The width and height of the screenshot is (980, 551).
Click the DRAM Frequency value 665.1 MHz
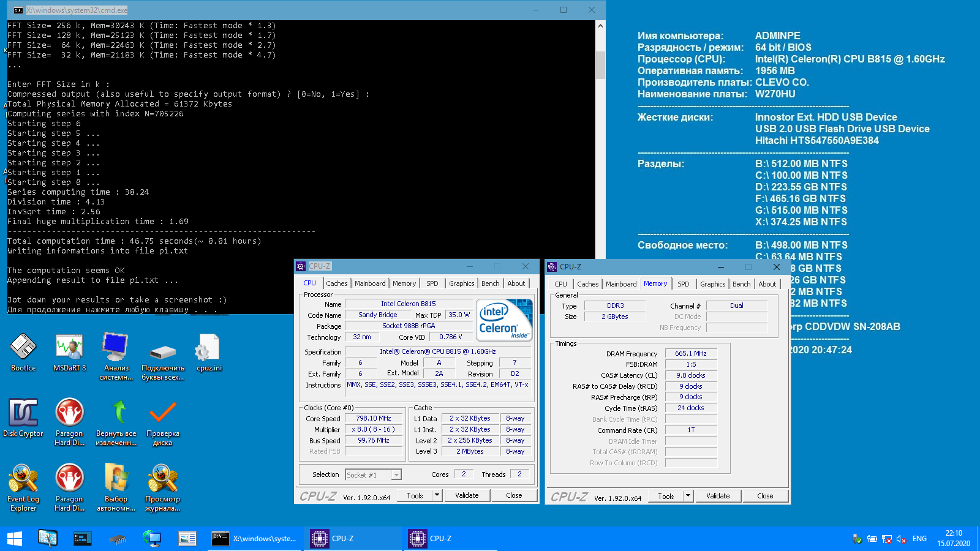tap(691, 353)
